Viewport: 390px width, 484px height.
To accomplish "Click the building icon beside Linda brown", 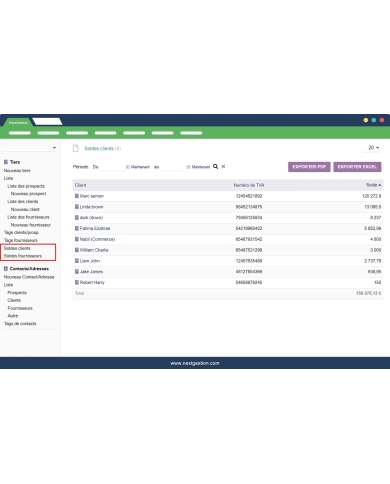I will click(77, 207).
